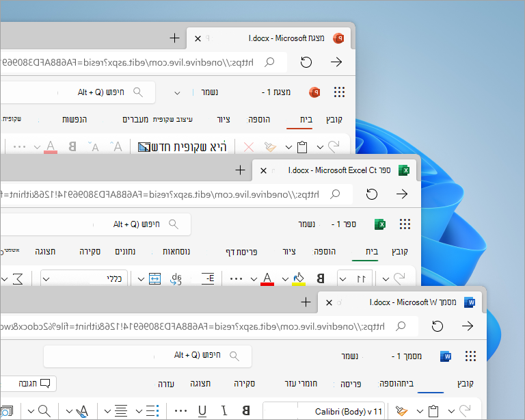
Task: Click AutoSum sigma icon in Excel toolbar
Action: tap(18, 278)
